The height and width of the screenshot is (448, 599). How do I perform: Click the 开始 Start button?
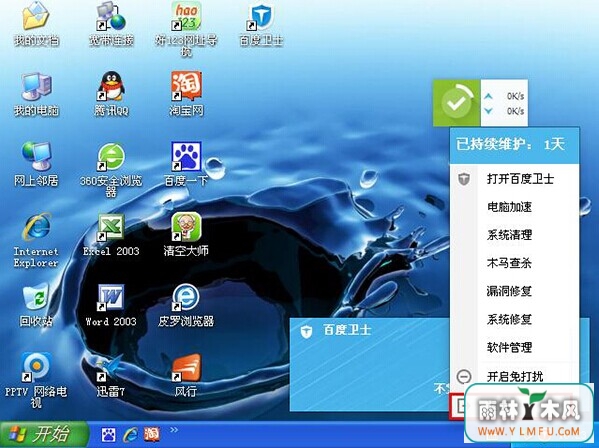point(44,434)
